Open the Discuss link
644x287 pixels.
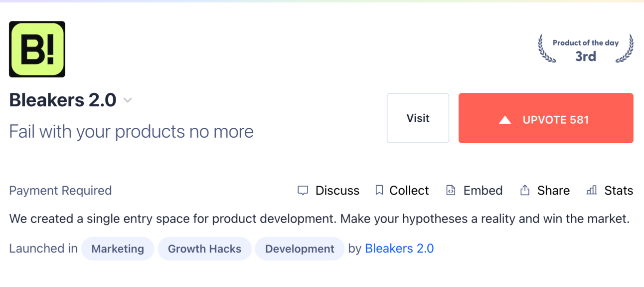tap(337, 191)
